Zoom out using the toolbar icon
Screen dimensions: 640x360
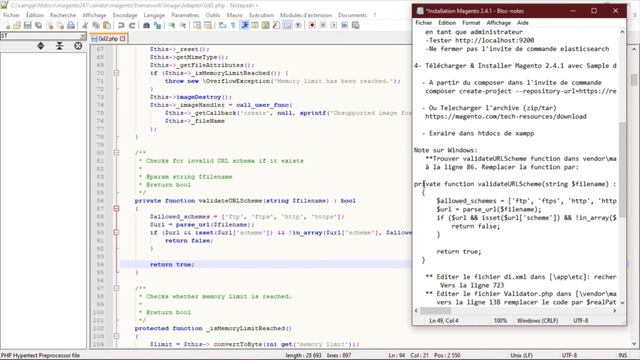183,25
